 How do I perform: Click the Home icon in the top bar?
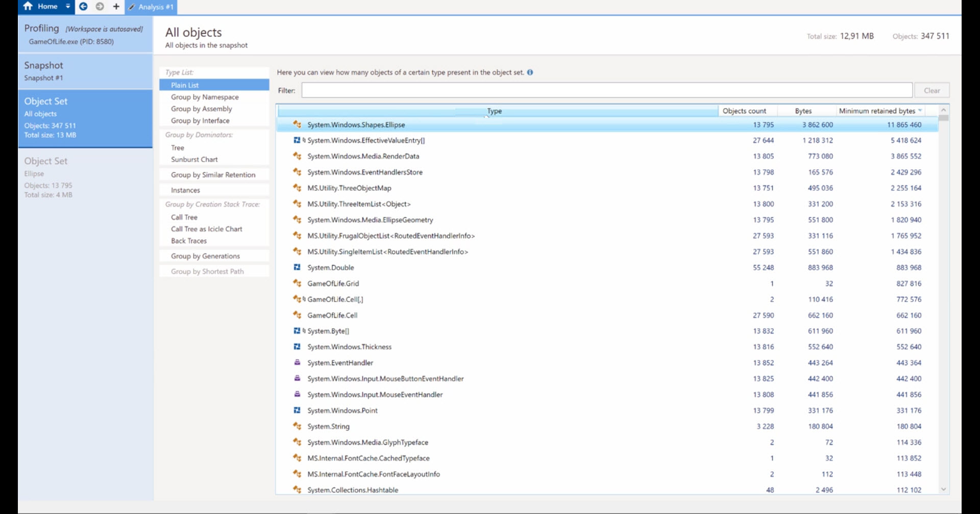point(28,7)
